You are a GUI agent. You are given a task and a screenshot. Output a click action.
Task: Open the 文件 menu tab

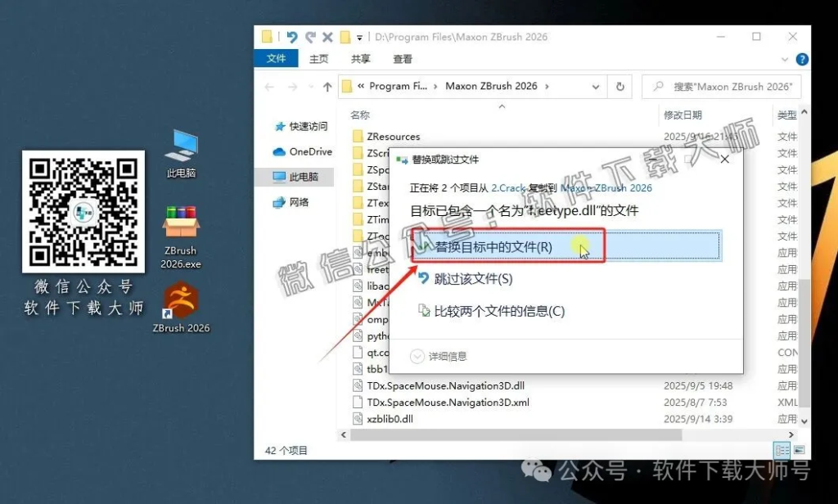click(x=276, y=59)
